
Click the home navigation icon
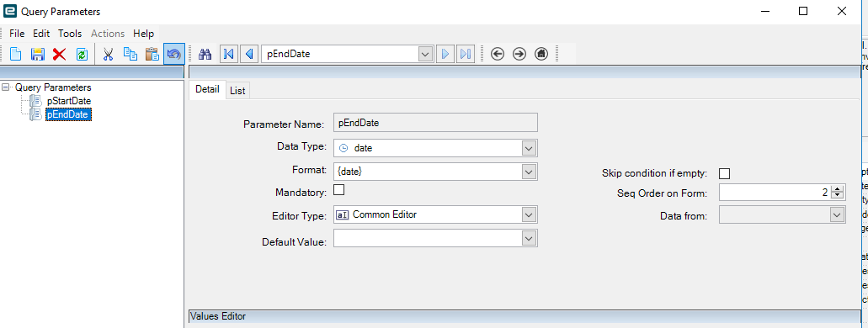coord(541,54)
